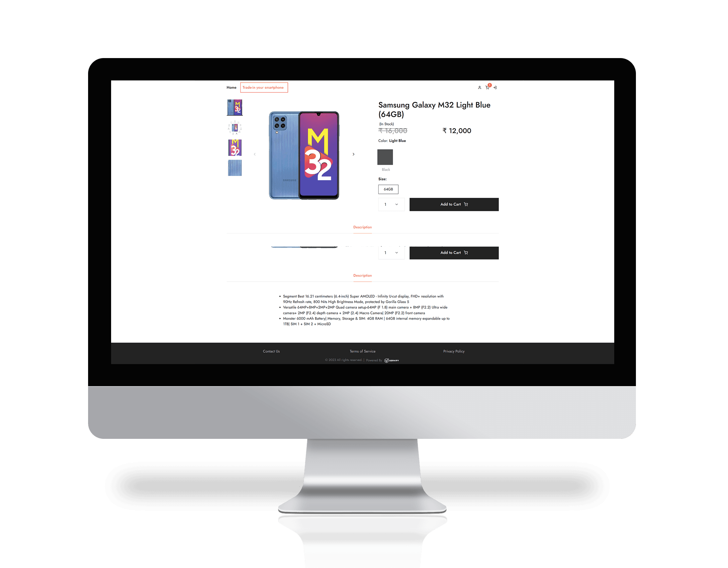Toggle stock availability indicator
Screen dimensions: 728x568
(386, 123)
